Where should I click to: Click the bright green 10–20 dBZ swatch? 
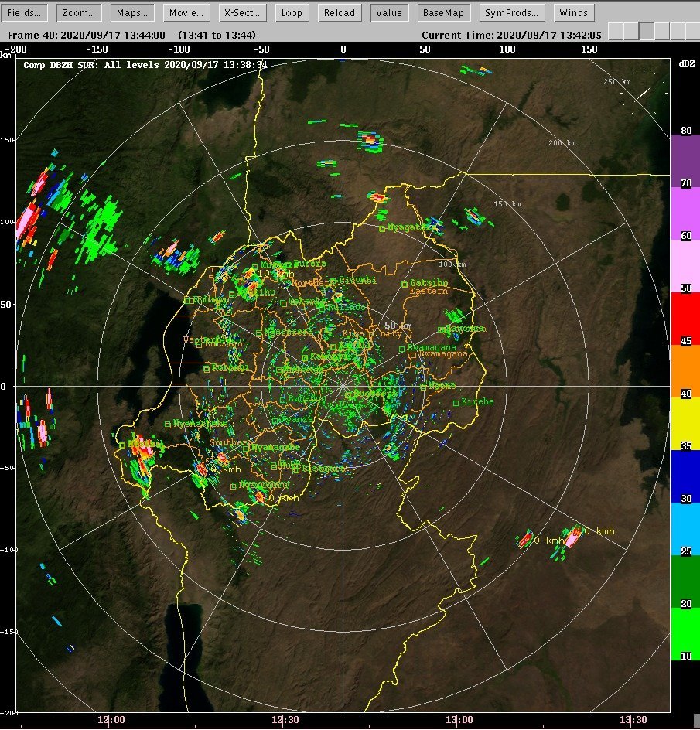[685, 634]
